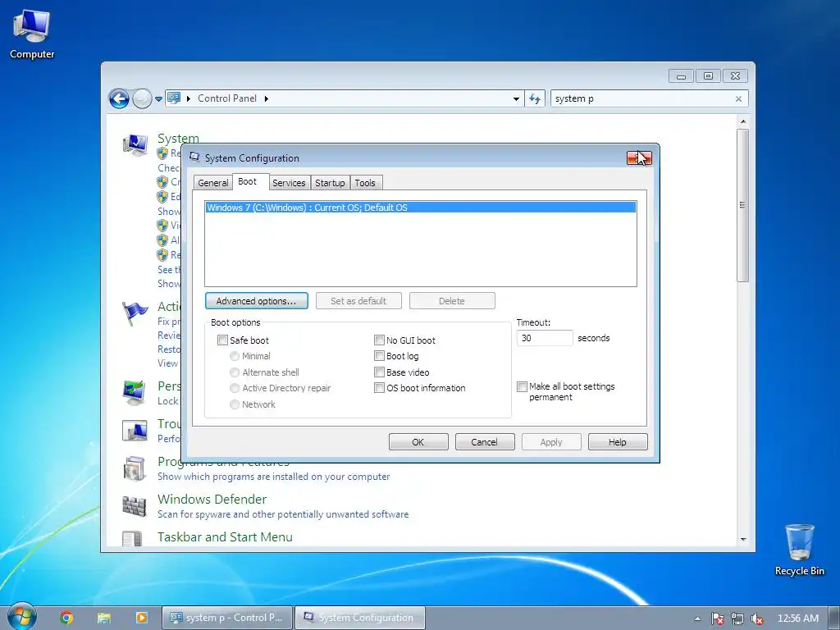Screen dimensions: 840x630
Task: Click 'Show which programs are installed' link
Action: tap(274, 477)
